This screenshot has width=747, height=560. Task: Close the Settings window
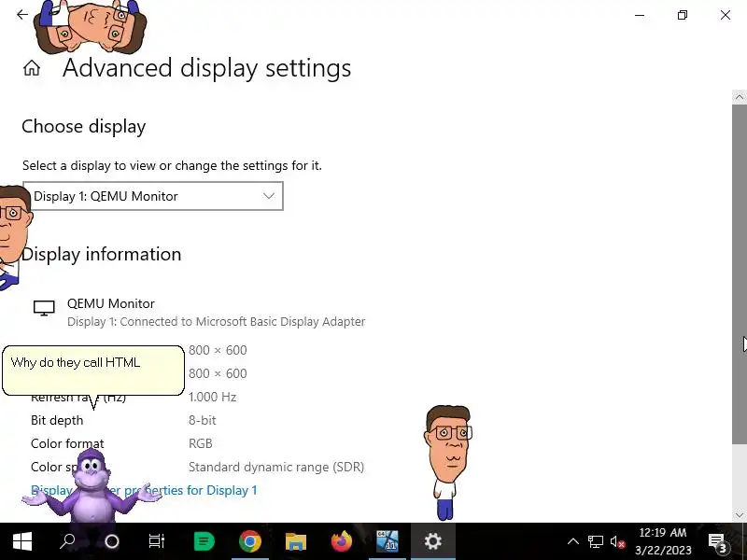click(x=726, y=15)
